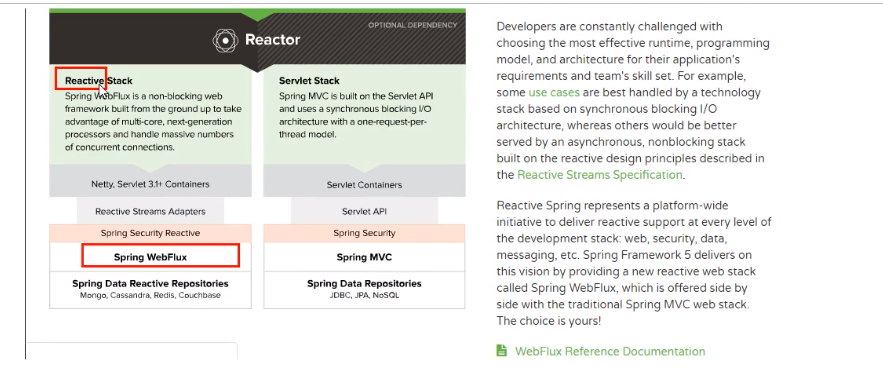Follow the Reactive Streams Specification link
The image size is (883, 369).
click(x=599, y=175)
